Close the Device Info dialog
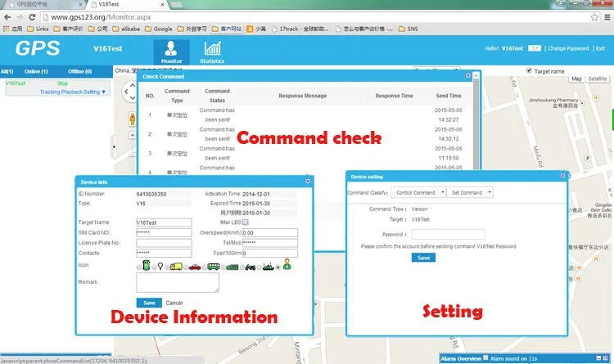The width and height of the screenshot is (614, 364). [308, 182]
